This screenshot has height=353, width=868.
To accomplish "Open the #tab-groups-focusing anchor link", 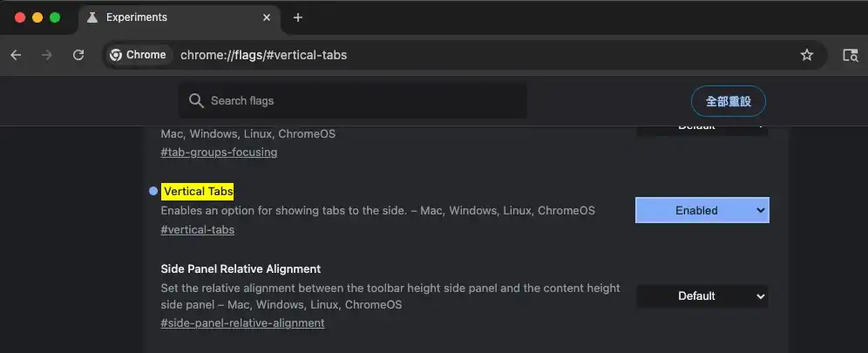I will point(219,153).
